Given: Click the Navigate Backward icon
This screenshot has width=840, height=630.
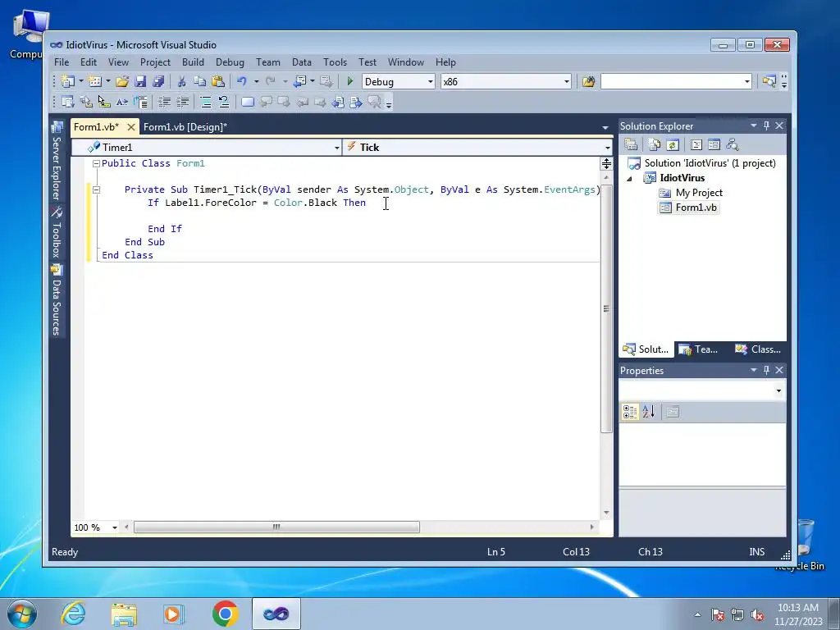Looking at the screenshot, I should [300, 81].
